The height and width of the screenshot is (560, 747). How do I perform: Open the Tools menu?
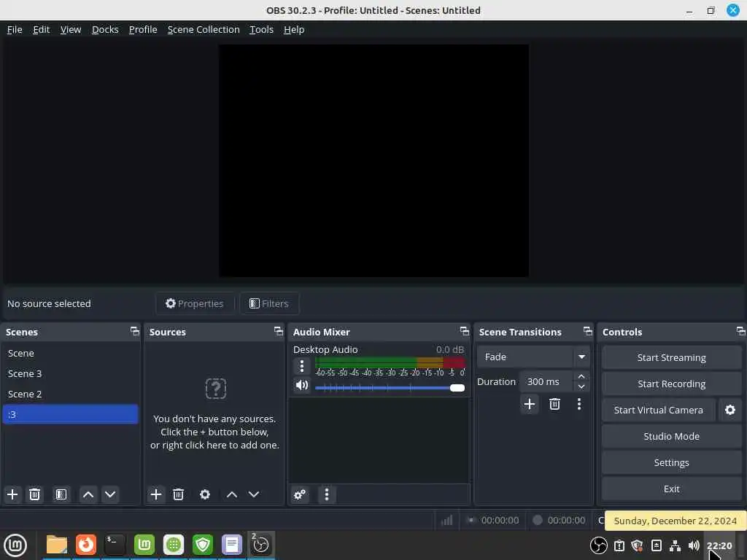[262, 29]
